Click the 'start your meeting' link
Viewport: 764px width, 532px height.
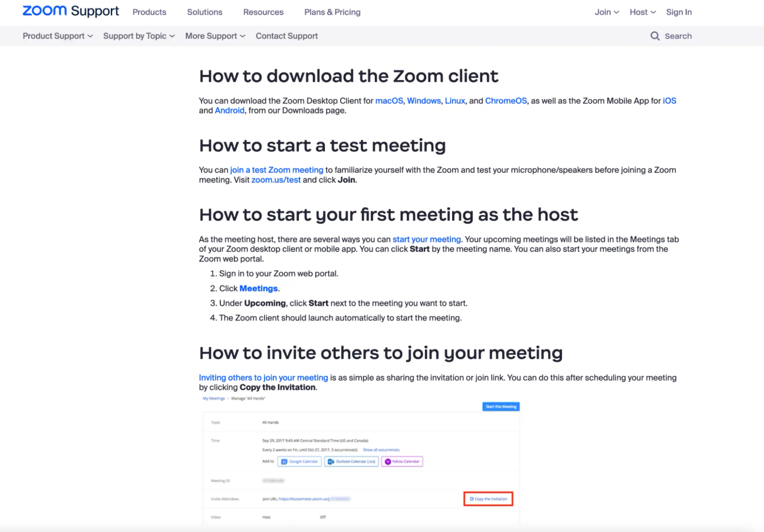coord(427,239)
